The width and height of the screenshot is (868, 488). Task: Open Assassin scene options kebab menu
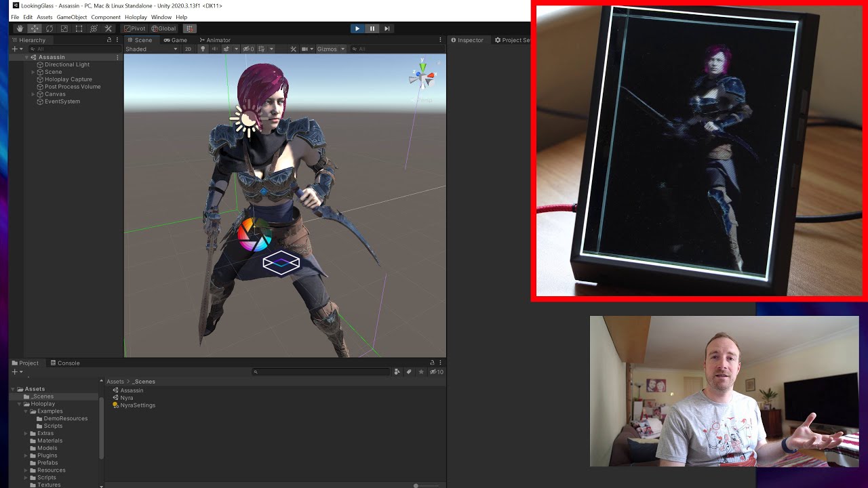pyautogui.click(x=117, y=58)
